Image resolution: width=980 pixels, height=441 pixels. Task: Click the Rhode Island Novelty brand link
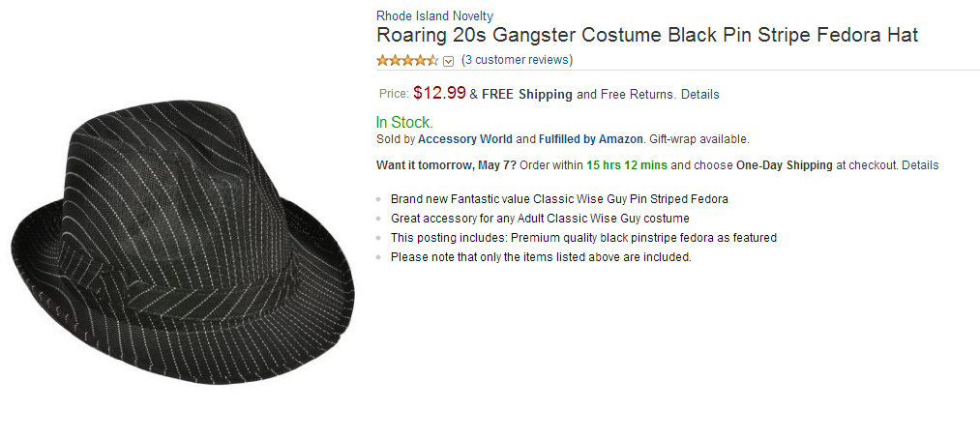tap(434, 15)
